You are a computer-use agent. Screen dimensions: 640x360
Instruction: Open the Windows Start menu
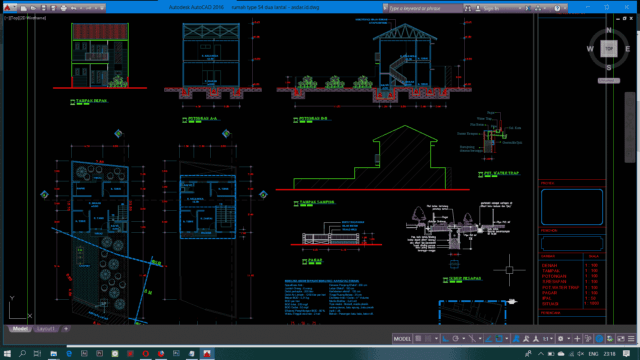click(x=7, y=353)
